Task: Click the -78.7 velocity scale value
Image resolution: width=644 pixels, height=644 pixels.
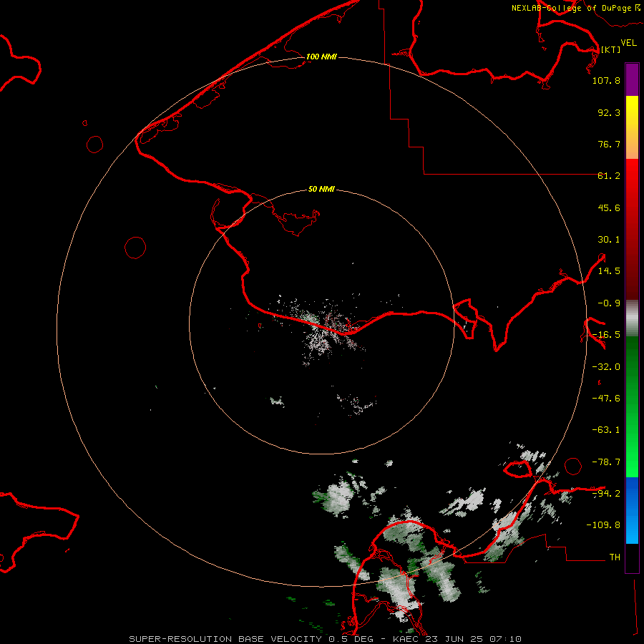Action: click(x=606, y=462)
